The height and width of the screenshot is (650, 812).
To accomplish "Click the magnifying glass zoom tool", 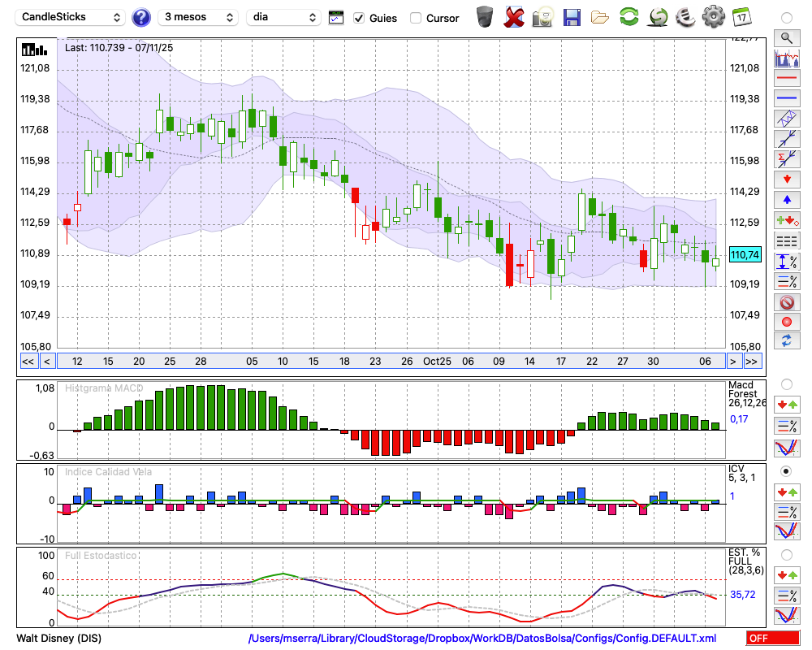I will (x=786, y=37).
